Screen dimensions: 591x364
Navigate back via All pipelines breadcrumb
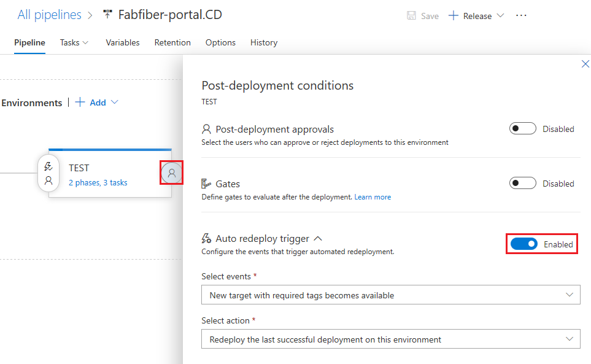[x=49, y=14]
